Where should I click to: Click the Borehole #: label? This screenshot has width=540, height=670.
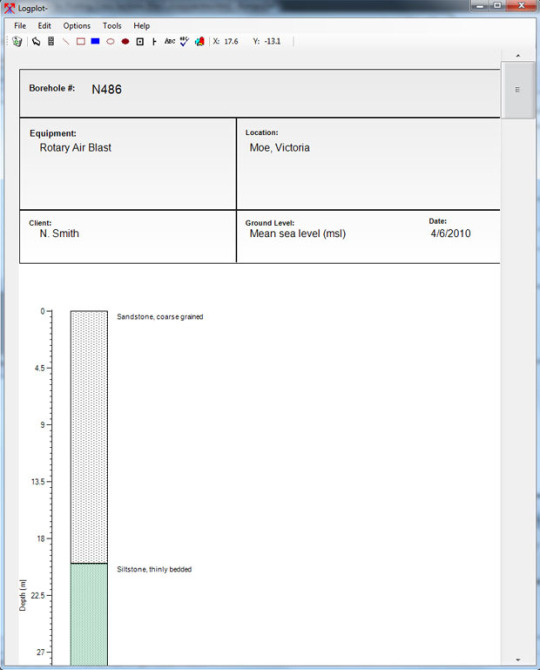(52, 88)
